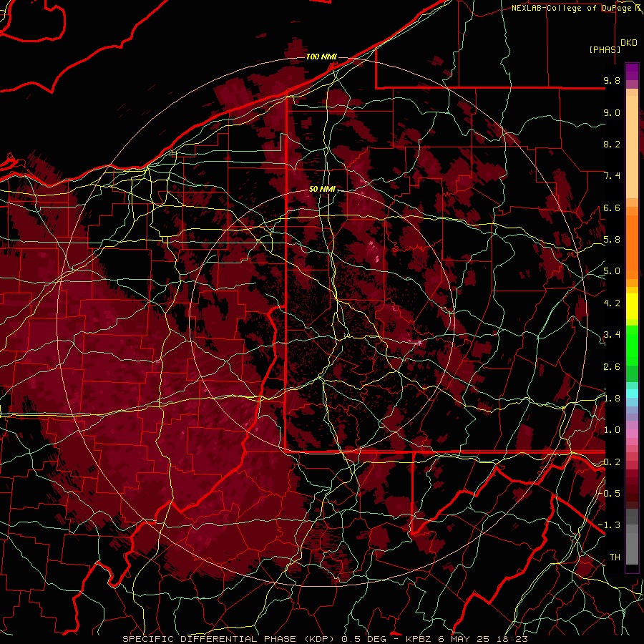Screen dimensions: 644x644
Task: Pick the yellow band of the color bar
Action: (x=632, y=306)
